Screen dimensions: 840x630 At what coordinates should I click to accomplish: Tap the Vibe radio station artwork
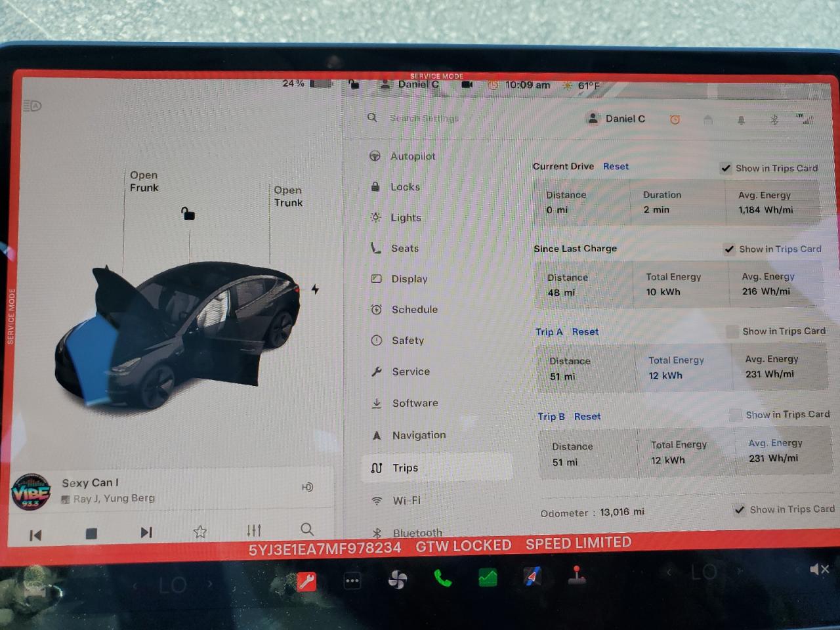click(31, 492)
